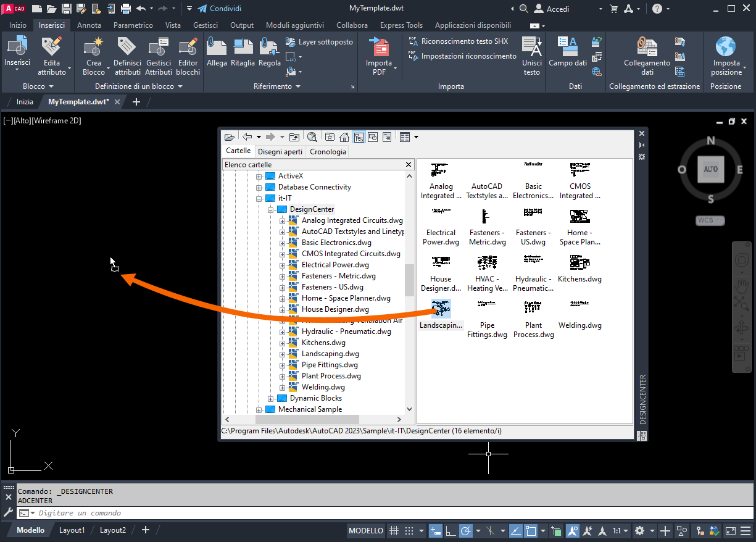Open the Parametrico ribbon tab

[x=133, y=25]
